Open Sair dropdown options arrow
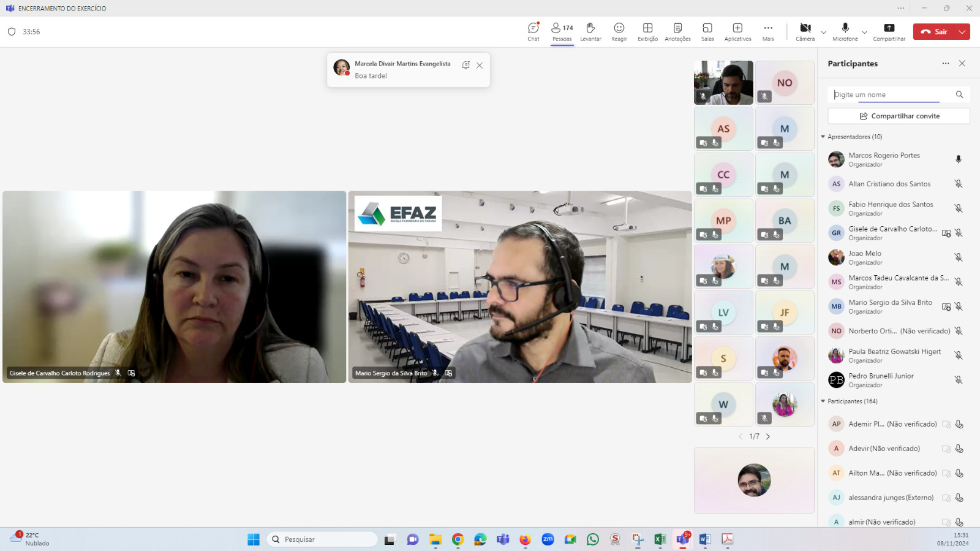 click(x=963, y=32)
